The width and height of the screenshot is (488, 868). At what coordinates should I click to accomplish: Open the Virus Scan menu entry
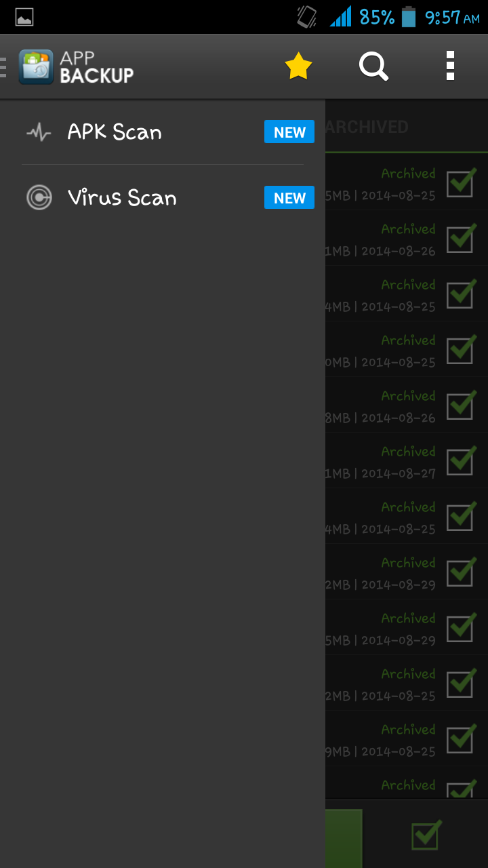(163, 198)
